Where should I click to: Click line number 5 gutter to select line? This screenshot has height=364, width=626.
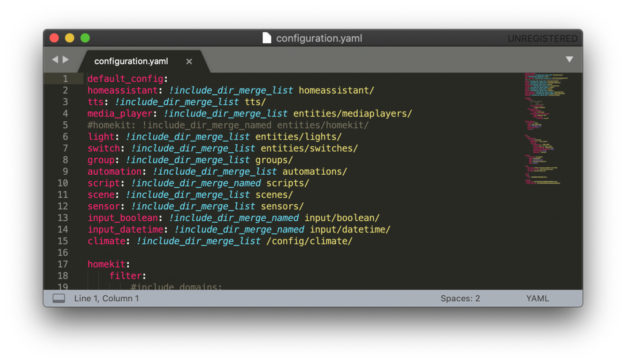coord(65,125)
